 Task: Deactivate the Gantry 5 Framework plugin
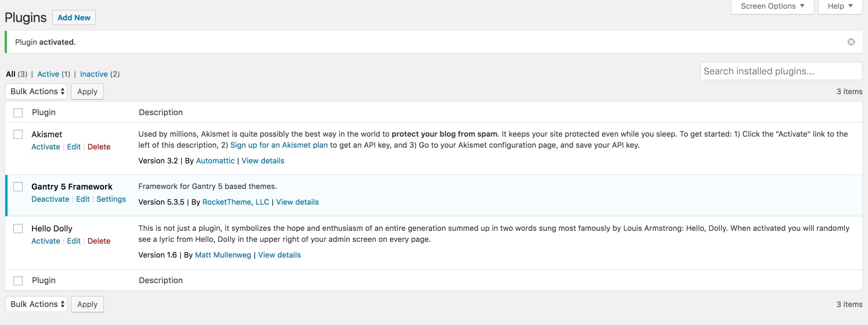pyautogui.click(x=50, y=199)
